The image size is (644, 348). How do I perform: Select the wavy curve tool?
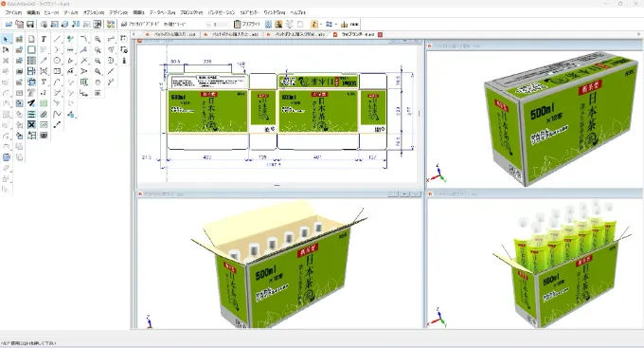click(57, 114)
